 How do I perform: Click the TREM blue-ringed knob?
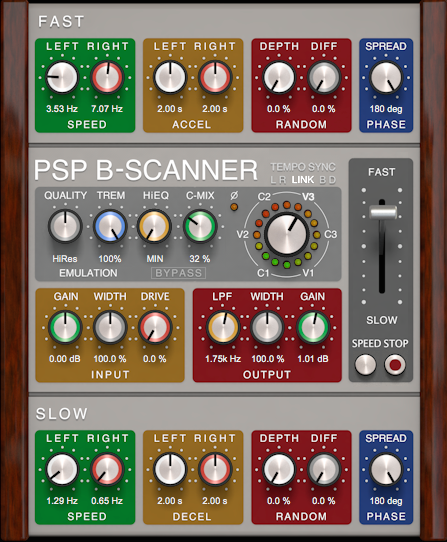[x=110, y=227]
